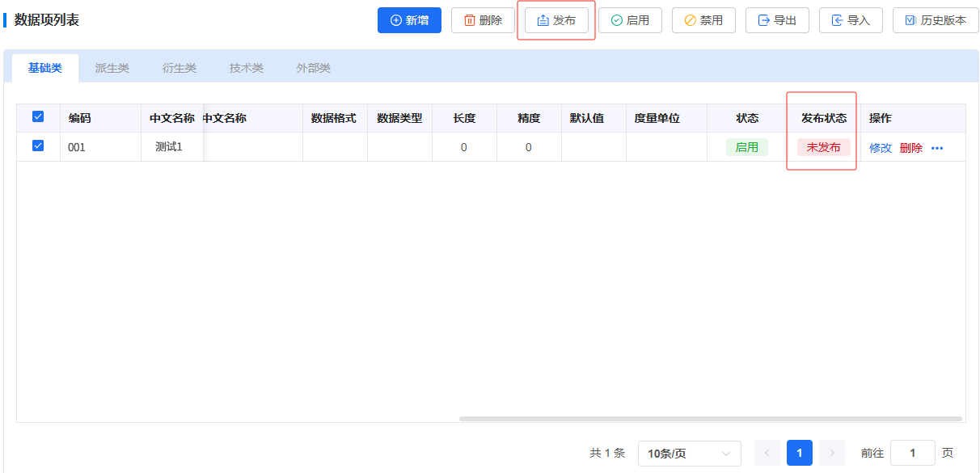
Task: Click the horizontal table scrollbar
Action: [x=711, y=419]
